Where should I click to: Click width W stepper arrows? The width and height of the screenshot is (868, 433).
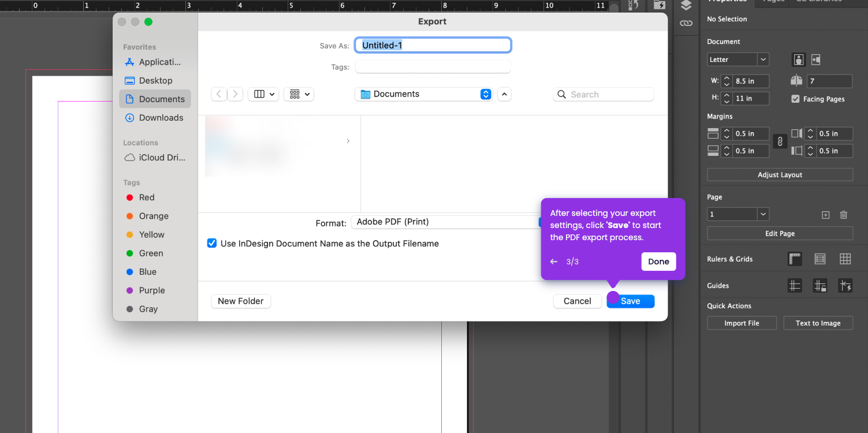(727, 81)
